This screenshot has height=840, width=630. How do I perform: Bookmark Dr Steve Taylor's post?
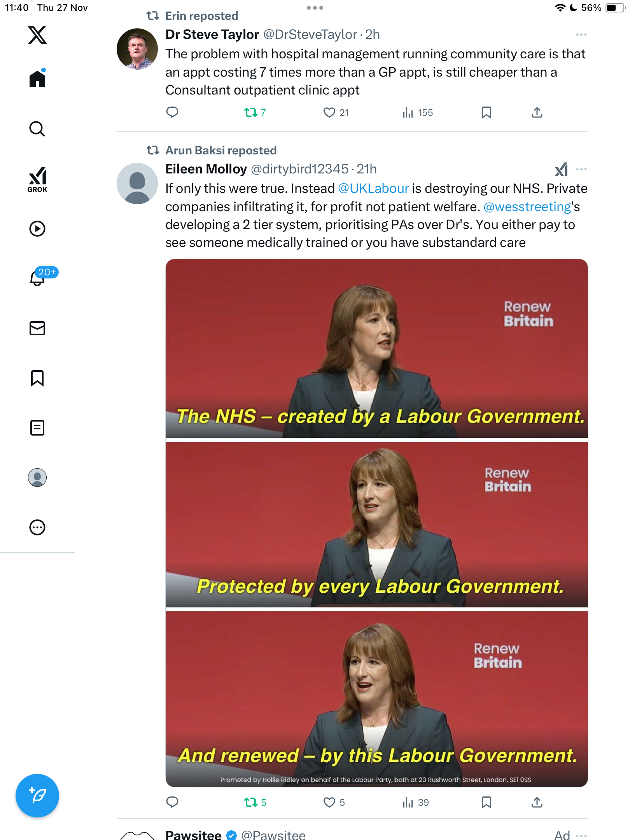coord(486,113)
